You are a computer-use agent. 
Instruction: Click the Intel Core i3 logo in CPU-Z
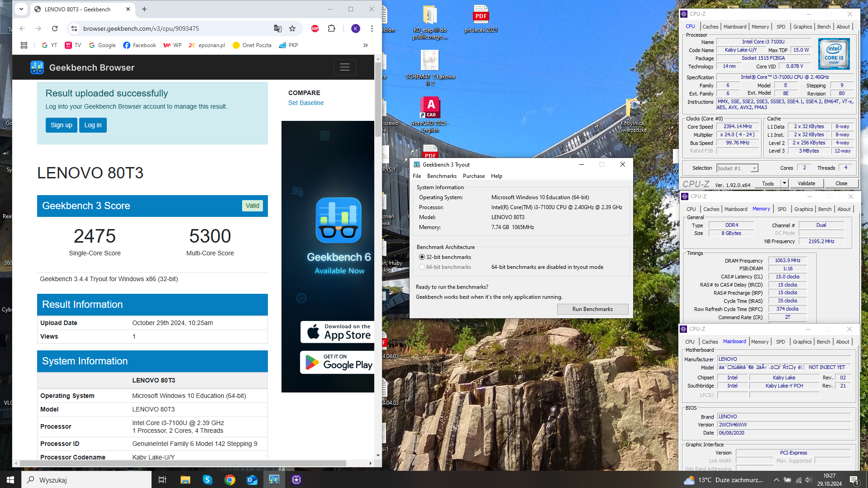click(834, 54)
